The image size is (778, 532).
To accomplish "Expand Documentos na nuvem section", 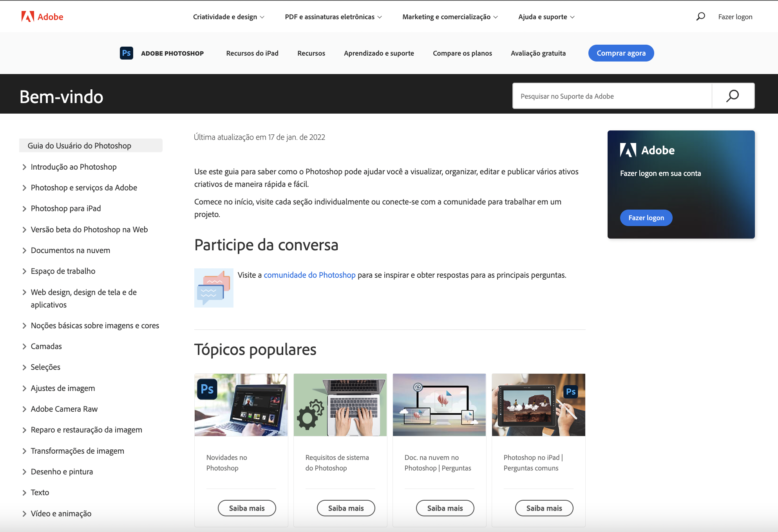I will point(66,250).
